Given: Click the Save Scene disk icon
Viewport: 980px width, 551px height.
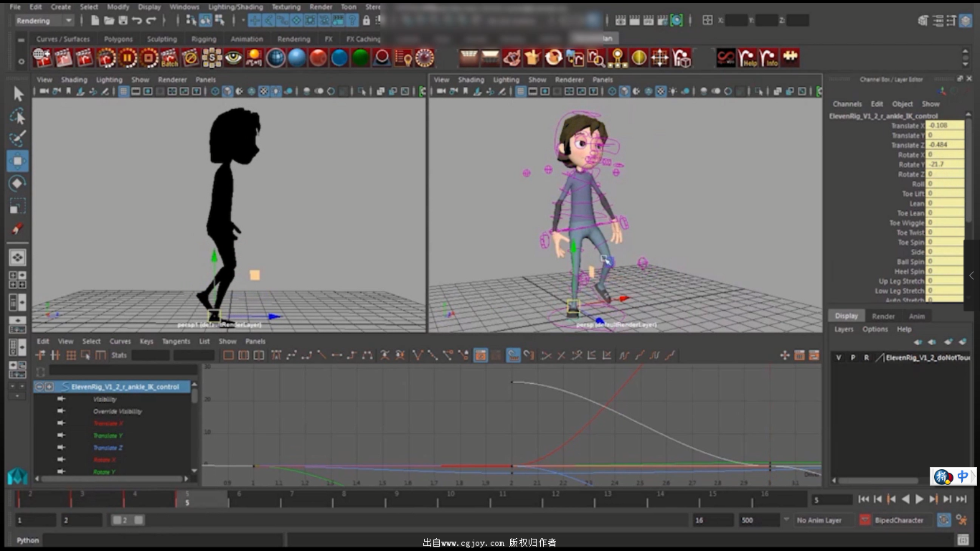Looking at the screenshot, I should click(x=123, y=21).
